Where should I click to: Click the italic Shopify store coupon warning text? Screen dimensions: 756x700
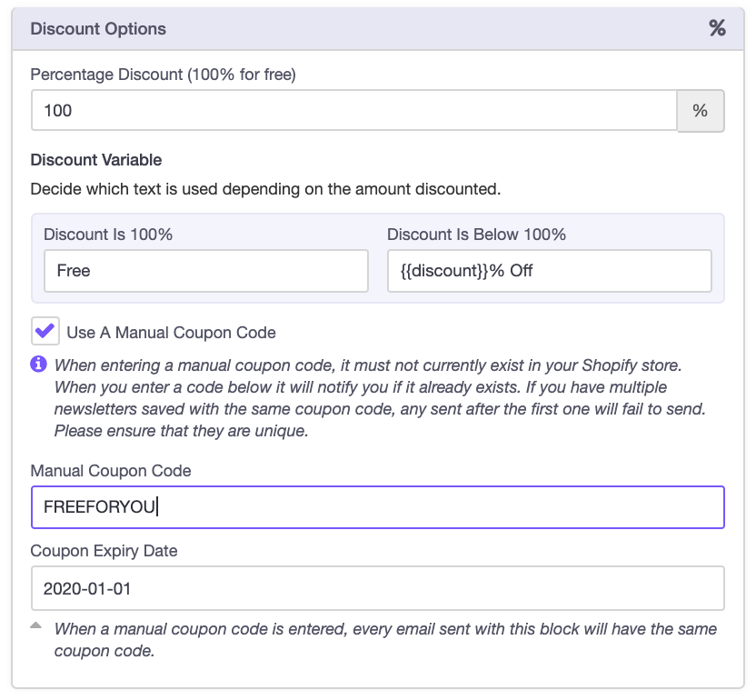tap(380, 398)
